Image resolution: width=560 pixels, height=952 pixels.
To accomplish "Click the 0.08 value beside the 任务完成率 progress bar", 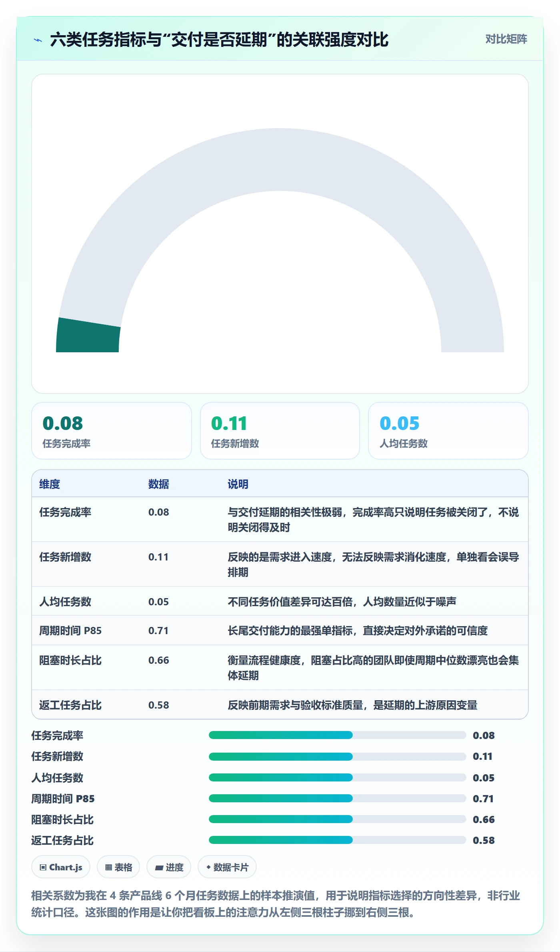I will point(484,735).
